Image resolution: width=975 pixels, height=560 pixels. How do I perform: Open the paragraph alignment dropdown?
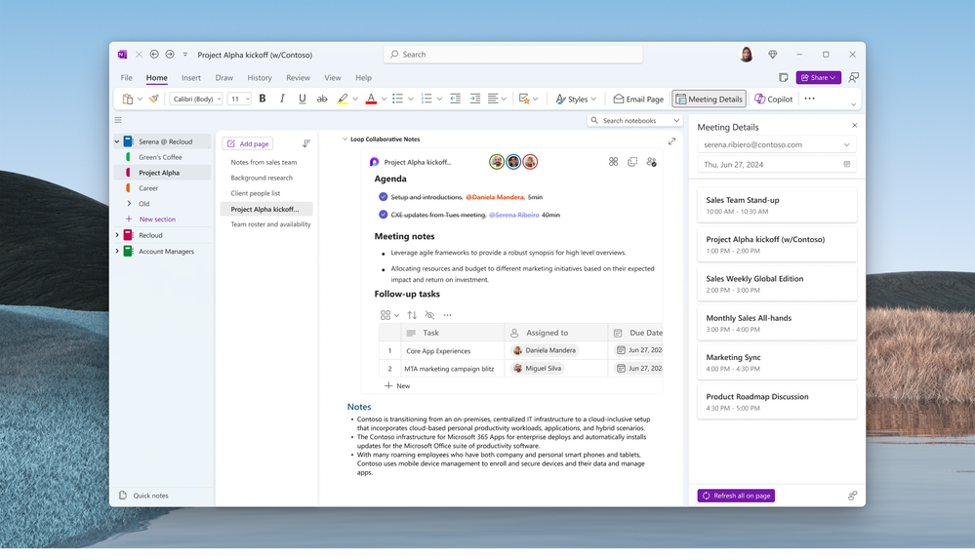[504, 99]
